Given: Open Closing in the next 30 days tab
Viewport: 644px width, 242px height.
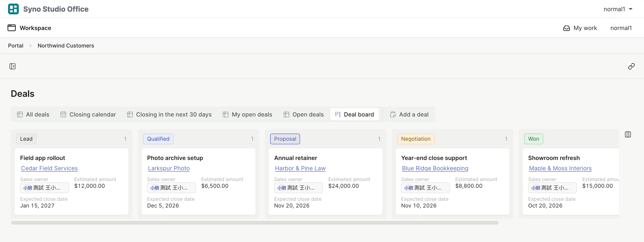Looking at the screenshot, I should coord(169,115).
